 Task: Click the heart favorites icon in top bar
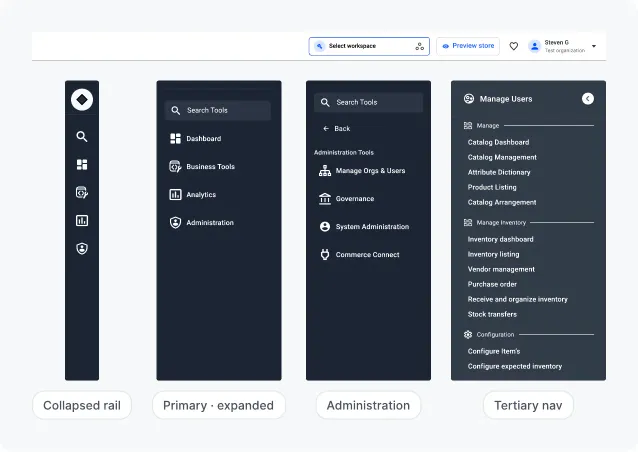pos(513,46)
